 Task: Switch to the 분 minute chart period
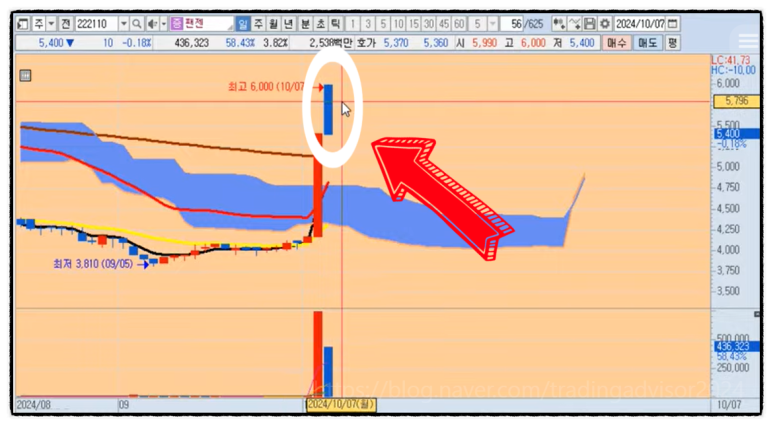pos(306,24)
